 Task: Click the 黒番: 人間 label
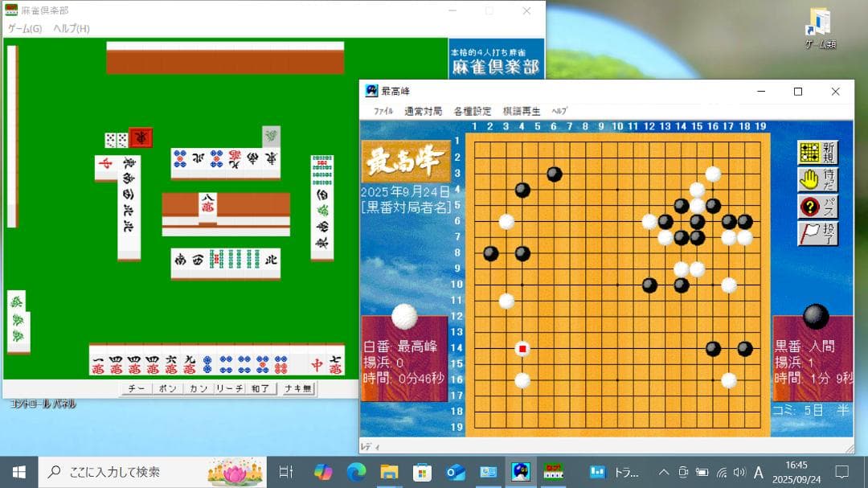pyautogui.click(x=805, y=347)
